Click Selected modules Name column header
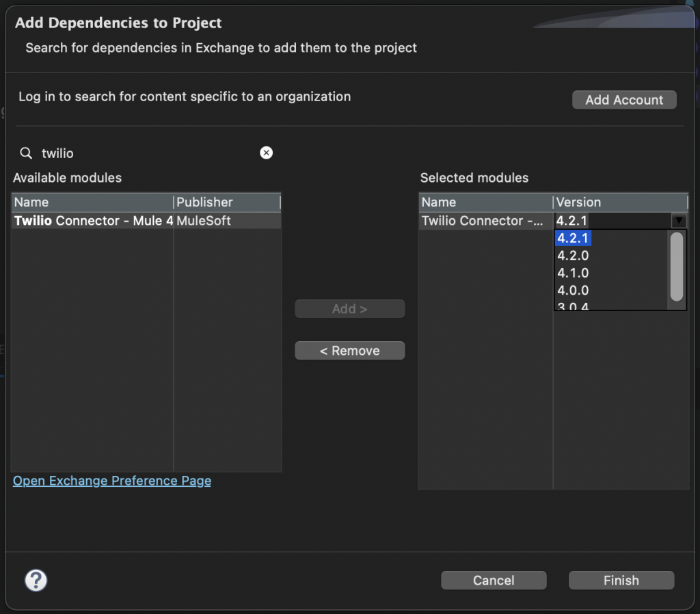 [x=486, y=202]
